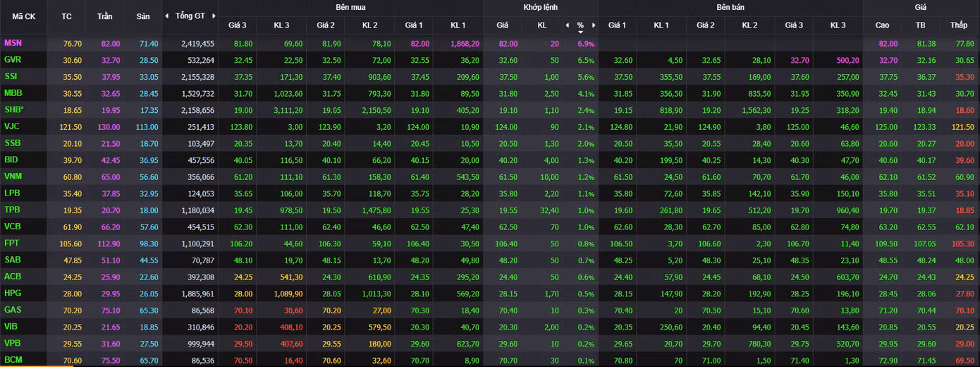This screenshot has width=980, height=367.
Task: Open the SHB* stock symbol
Action: click(13, 109)
